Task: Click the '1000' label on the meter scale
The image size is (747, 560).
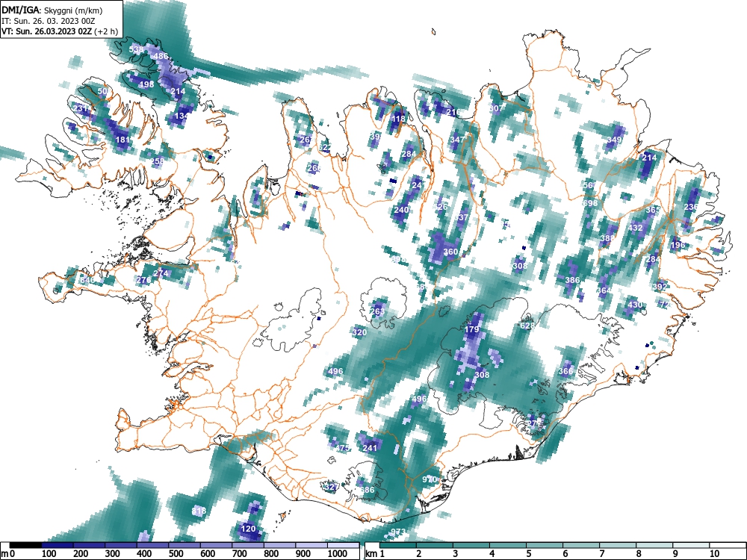Action: (338, 554)
